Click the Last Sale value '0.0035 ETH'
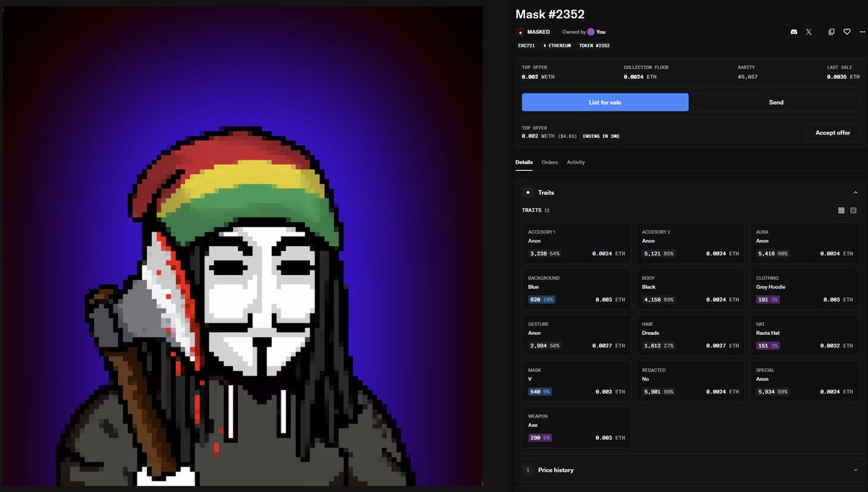Screen dimensions: 868x492 click(x=844, y=77)
